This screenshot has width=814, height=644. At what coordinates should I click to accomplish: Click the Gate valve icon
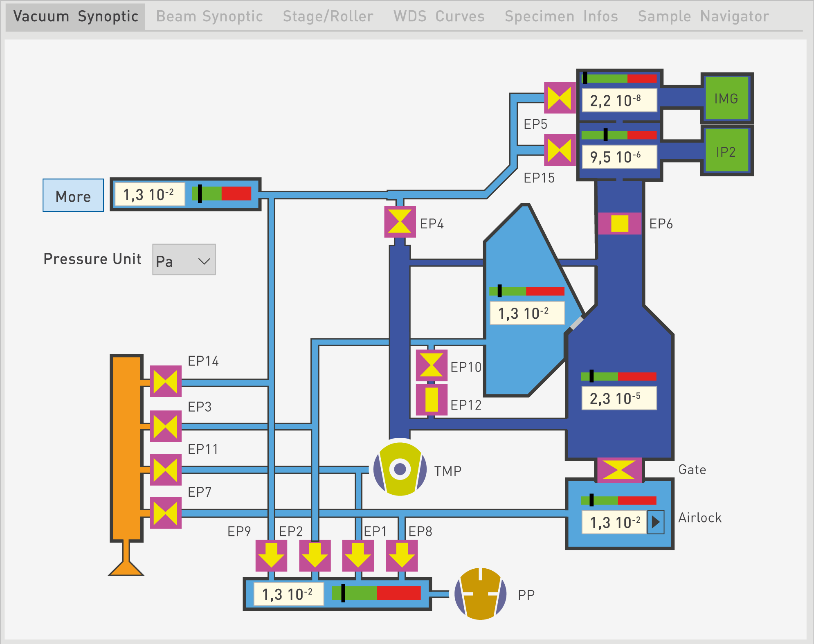point(619,470)
